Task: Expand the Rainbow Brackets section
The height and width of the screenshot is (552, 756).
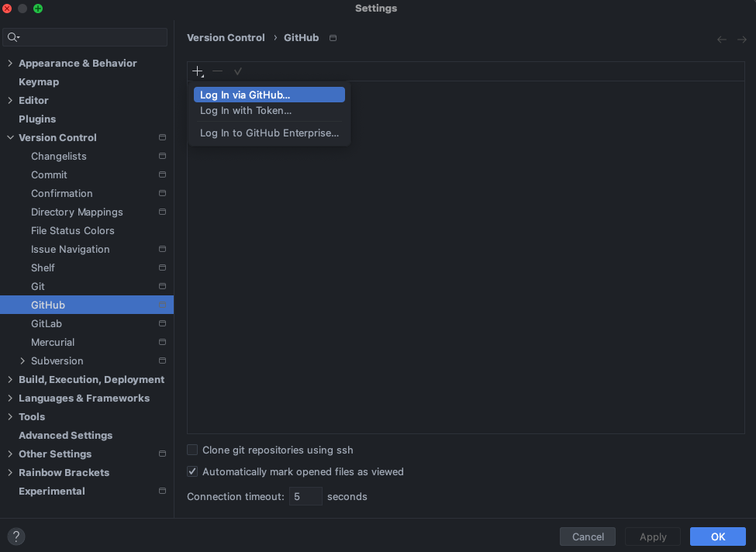Action: (x=10, y=472)
